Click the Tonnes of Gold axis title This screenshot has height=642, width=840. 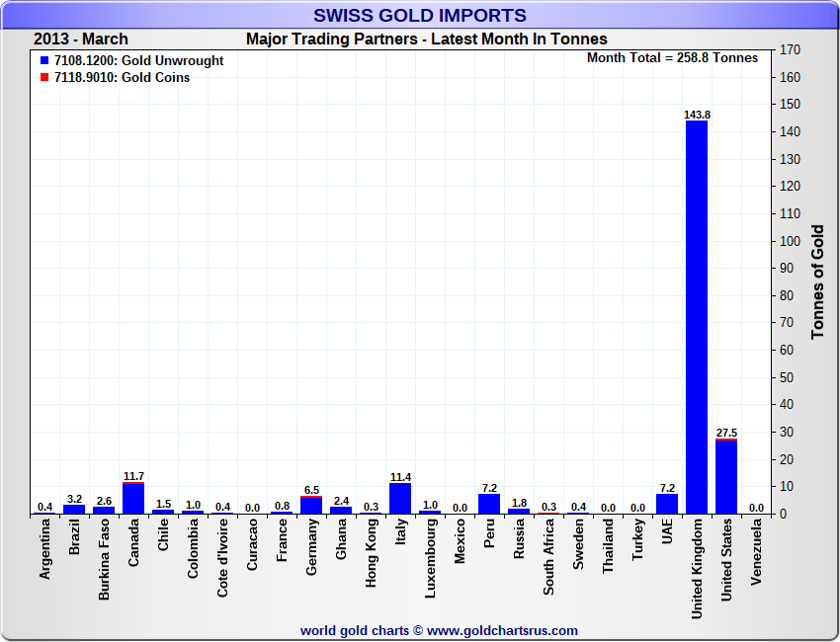click(x=818, y=281)
